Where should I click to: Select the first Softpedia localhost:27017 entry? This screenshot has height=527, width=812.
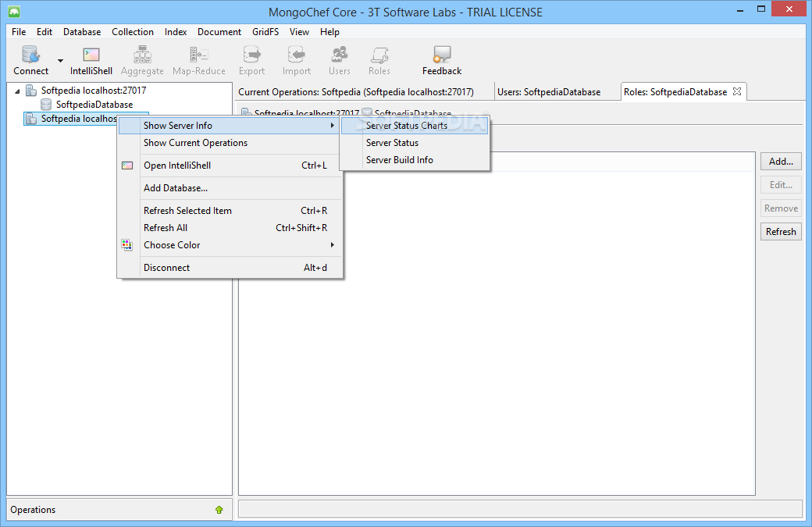click(x=94, y=90)
